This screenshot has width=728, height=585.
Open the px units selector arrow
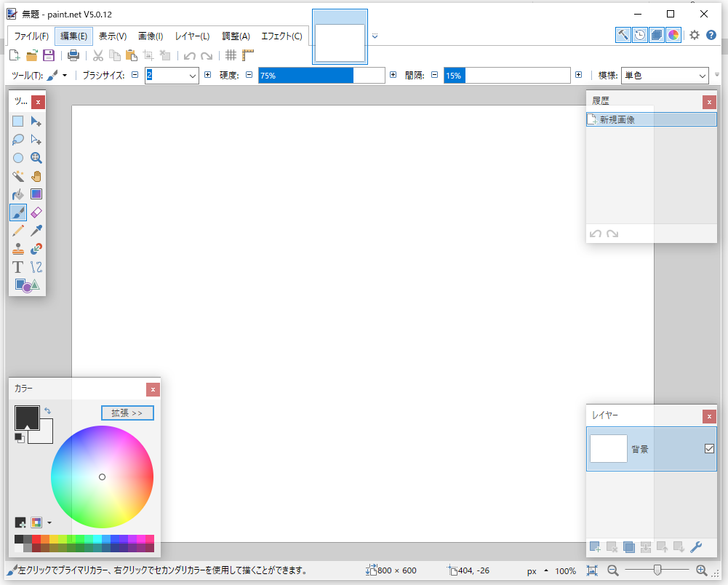point(546,570)
